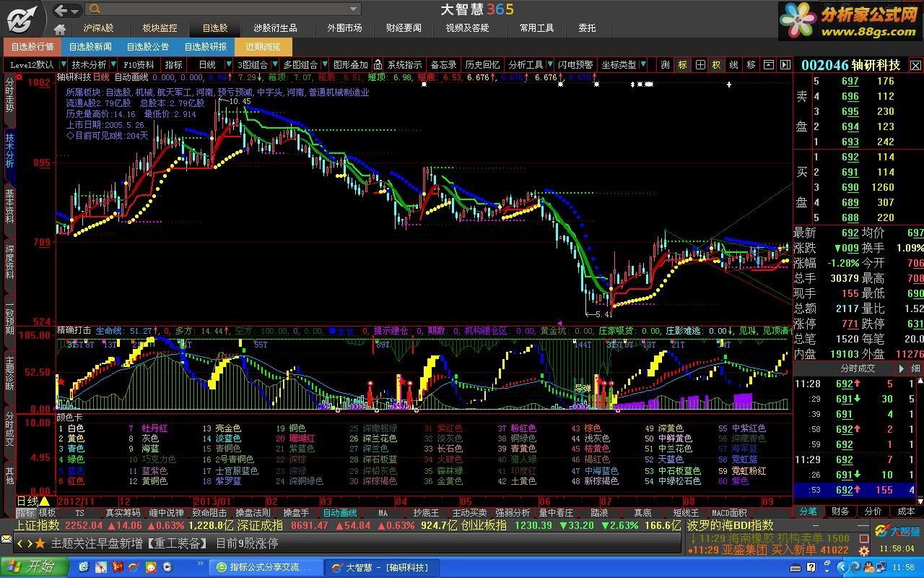Select the 线 line drawing tool
The image size is (924, 578).
733,64
